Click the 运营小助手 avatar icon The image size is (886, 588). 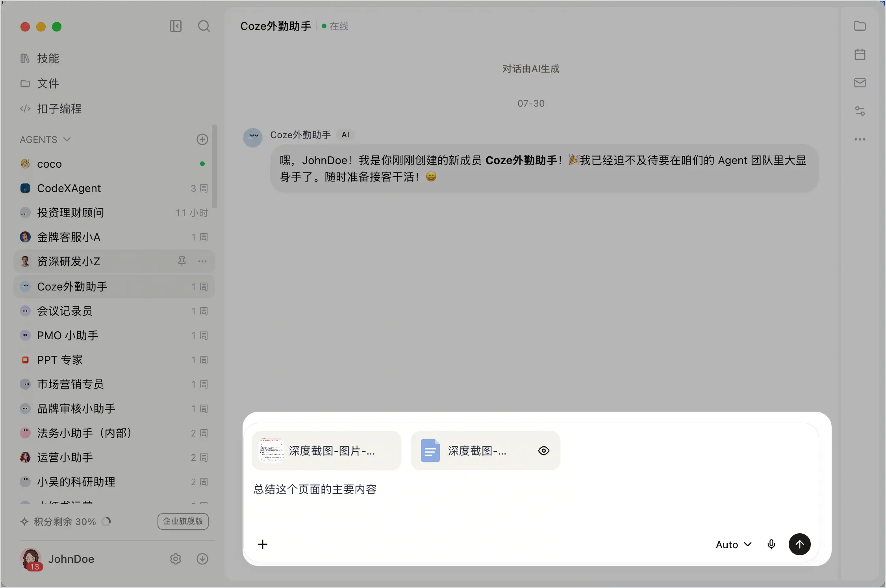pos(25,457)
